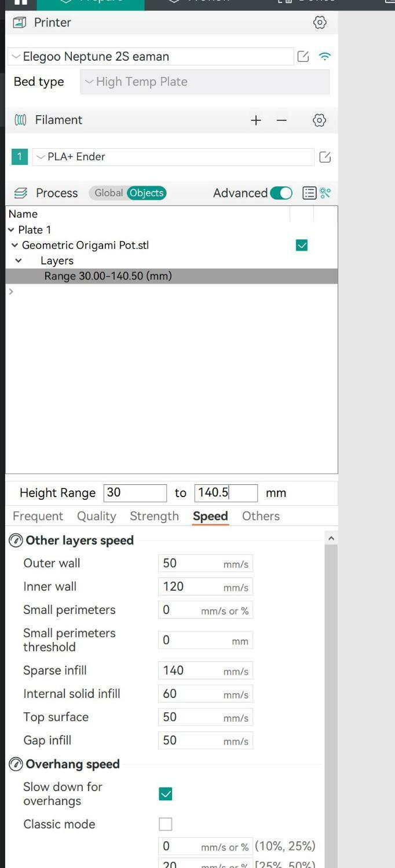The image size is (395, 868).
Task: Click the edit printer preset icon
Action: point(303,57)
